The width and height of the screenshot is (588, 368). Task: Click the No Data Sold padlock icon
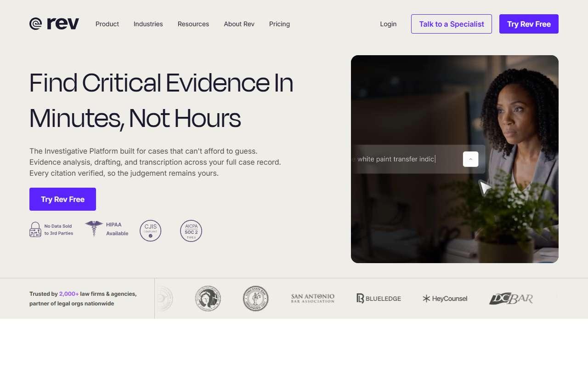point(35,230)
